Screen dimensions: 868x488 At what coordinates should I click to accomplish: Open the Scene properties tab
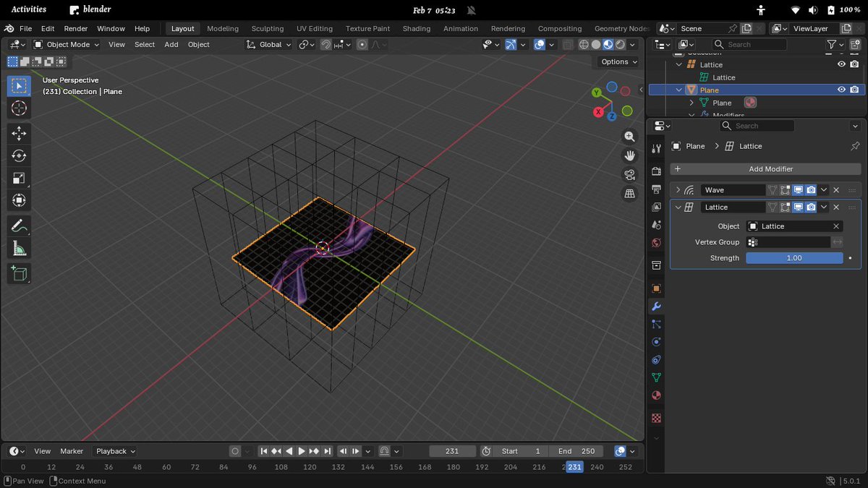click(x=656, y=225)
